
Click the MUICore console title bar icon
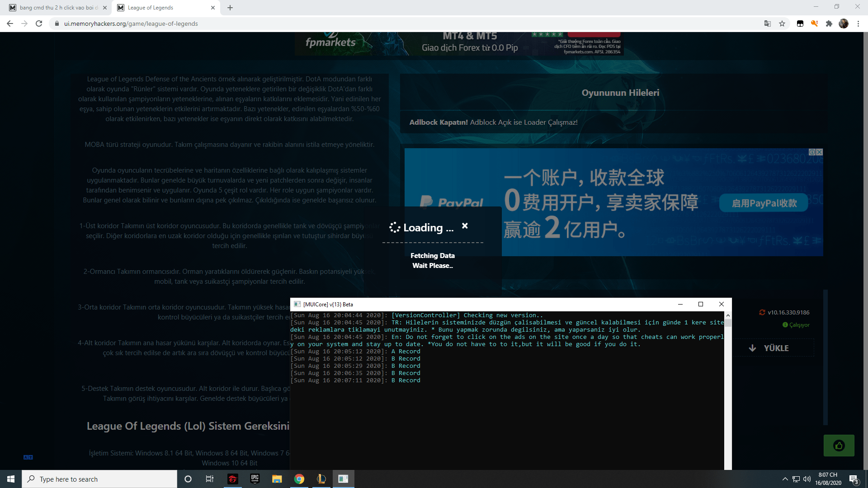click(x=297, y=304)
